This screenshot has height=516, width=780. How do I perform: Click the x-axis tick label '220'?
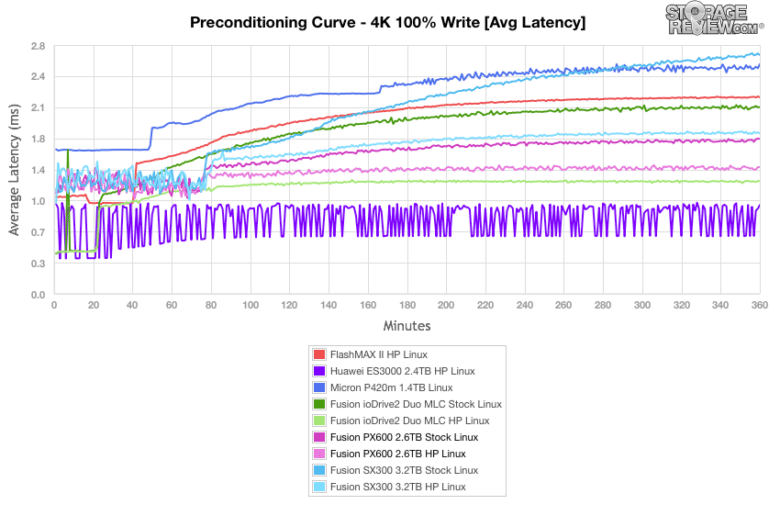486,305
